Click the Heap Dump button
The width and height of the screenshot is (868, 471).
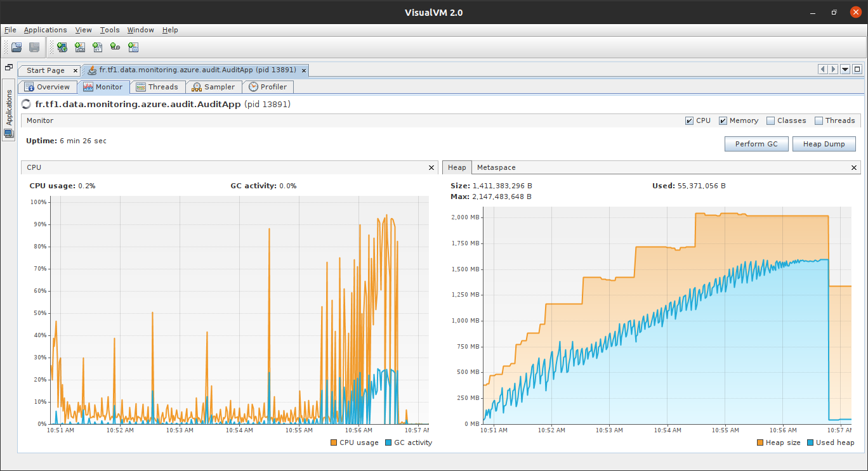click(x=824, y=144)
